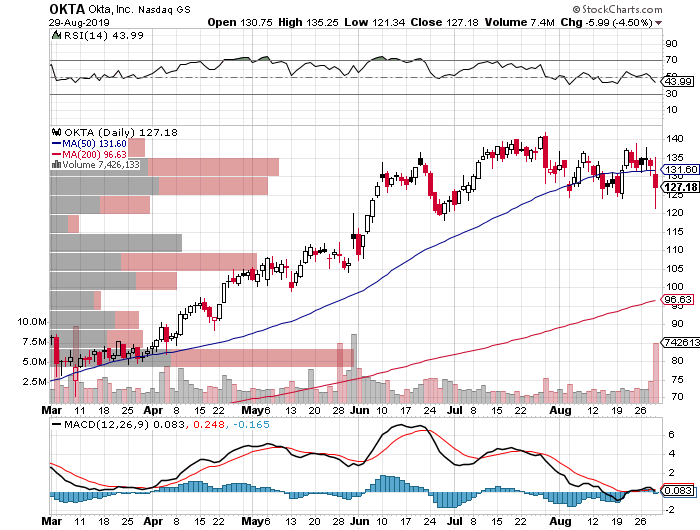Click the Mar label on price chart axis
Image resolution: width=700 pixels, height=530 pixels.
point(52,410)
